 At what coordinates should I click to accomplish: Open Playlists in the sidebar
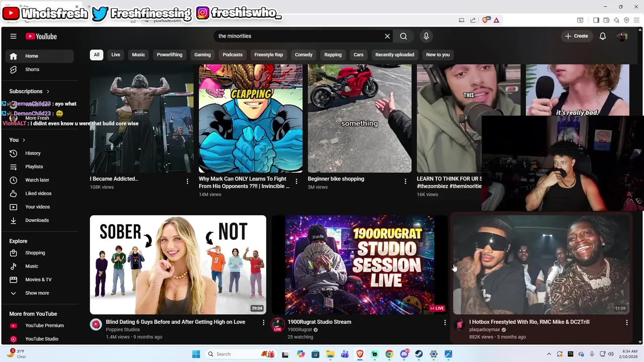(x=40, y=166)
